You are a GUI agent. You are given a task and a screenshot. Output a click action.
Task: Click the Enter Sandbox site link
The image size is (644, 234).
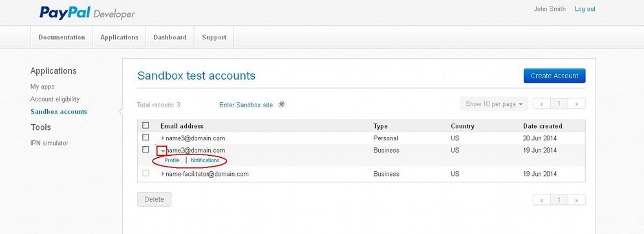click(x=246, y=105)
